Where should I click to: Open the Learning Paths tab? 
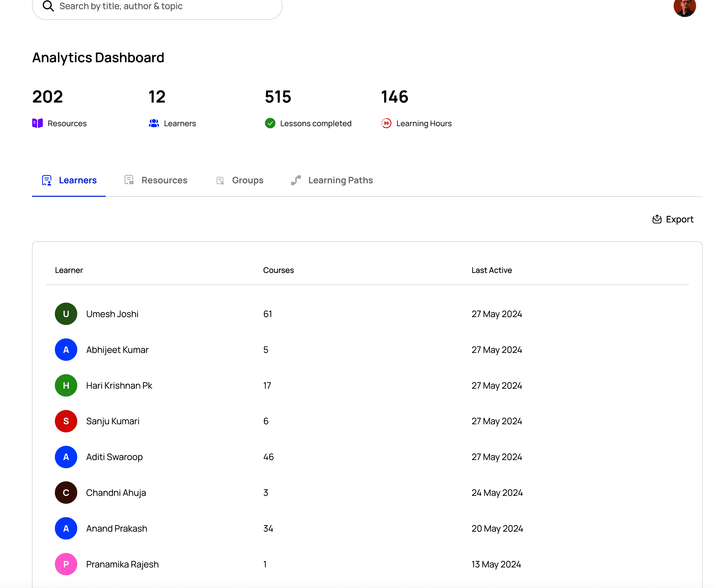coord(340,180)
